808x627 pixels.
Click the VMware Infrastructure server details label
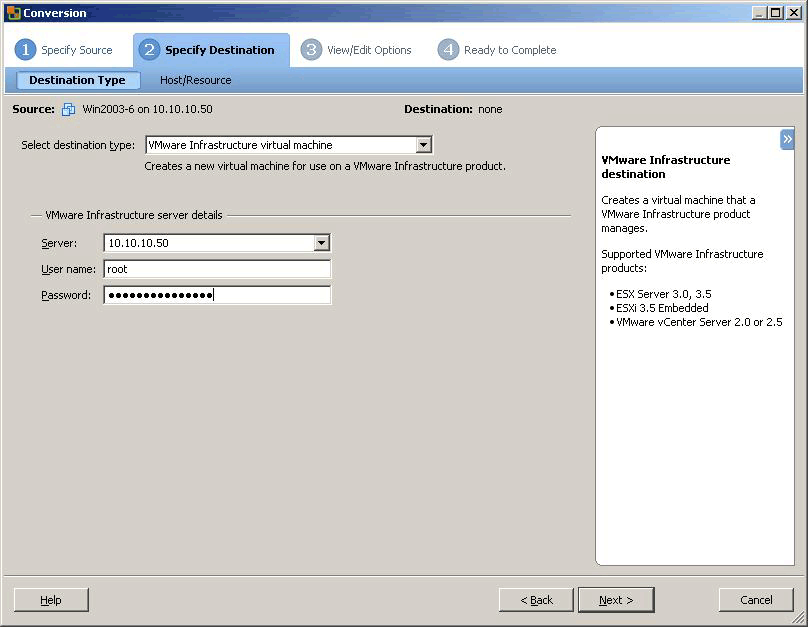coord(134,215)
